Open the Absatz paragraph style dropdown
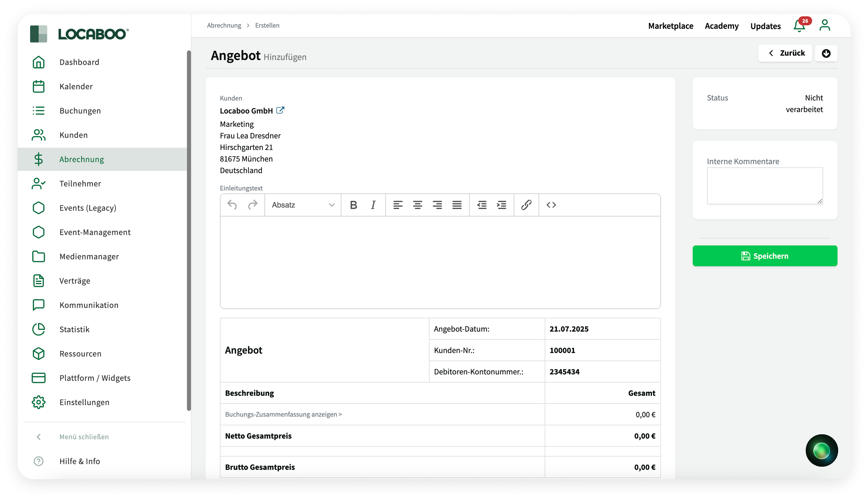Image resolution: width=868 pixels, height=500 pixels. (x=303, y=205)
